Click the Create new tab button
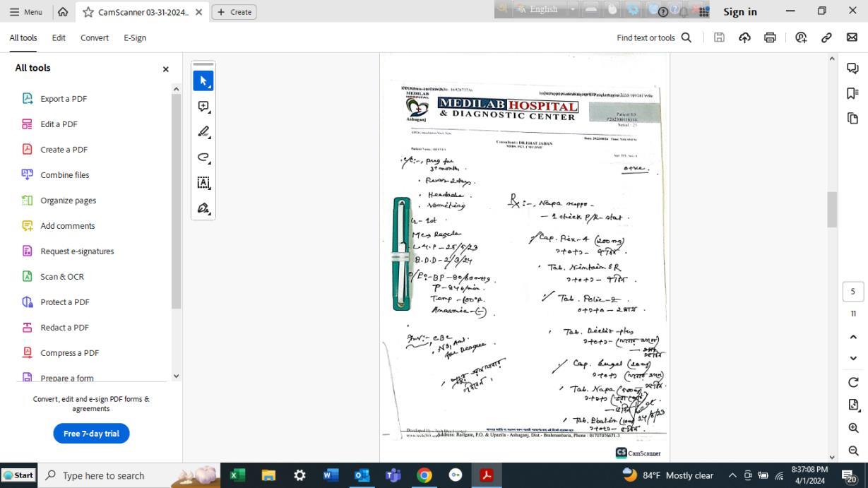 pos(234,12)
